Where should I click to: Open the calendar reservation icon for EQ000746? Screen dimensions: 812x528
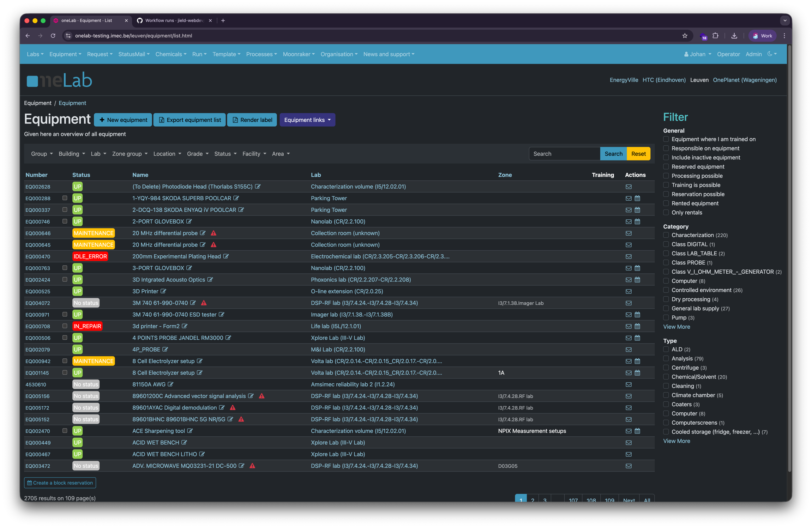[637, 221]
